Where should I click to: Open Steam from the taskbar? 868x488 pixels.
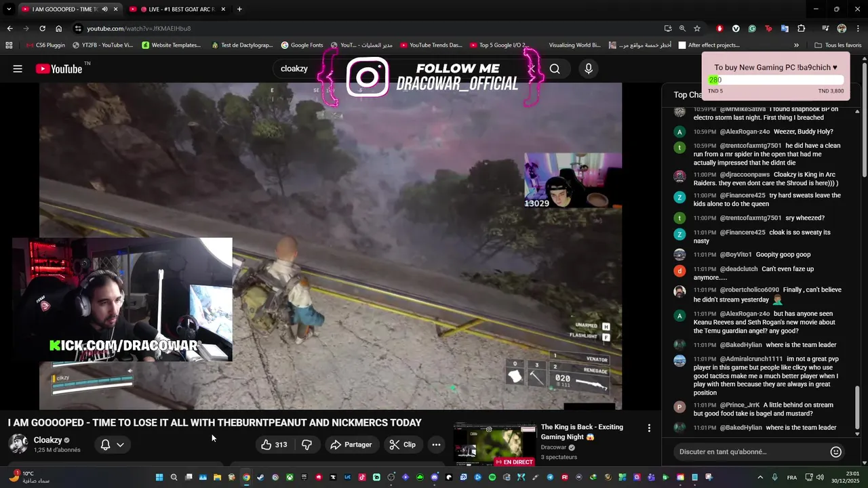(260, 477)
